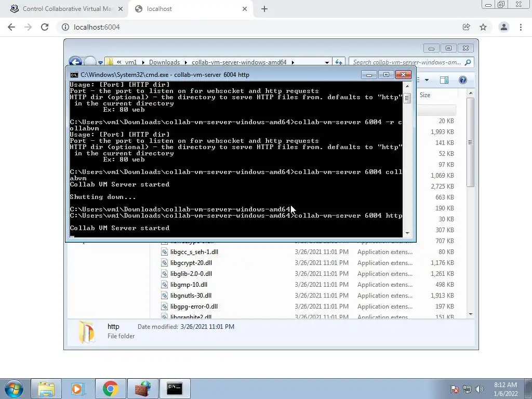Open Windows Explorer from the taskbar
Screen dimensions: 532x399
[46, 389]
